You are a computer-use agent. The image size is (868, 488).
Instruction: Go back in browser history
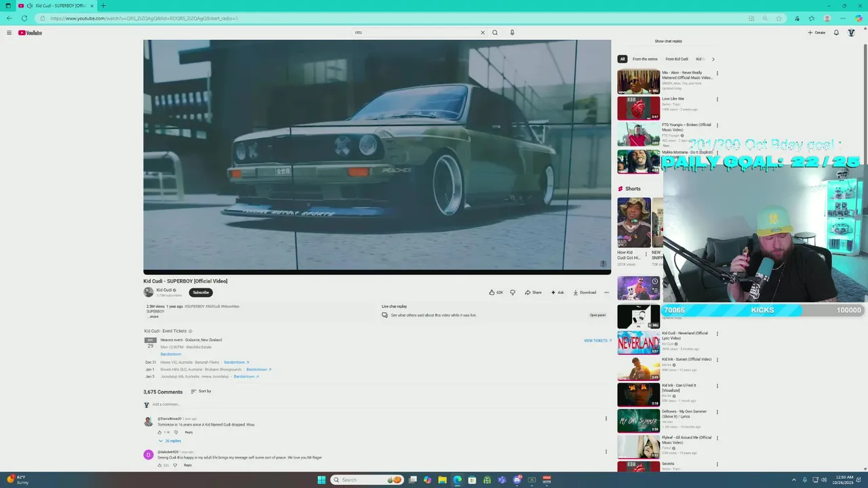9,18
